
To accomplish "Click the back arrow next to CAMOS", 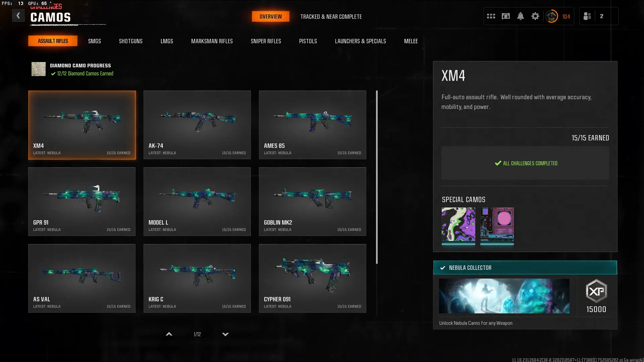I will tap(18, 16).
